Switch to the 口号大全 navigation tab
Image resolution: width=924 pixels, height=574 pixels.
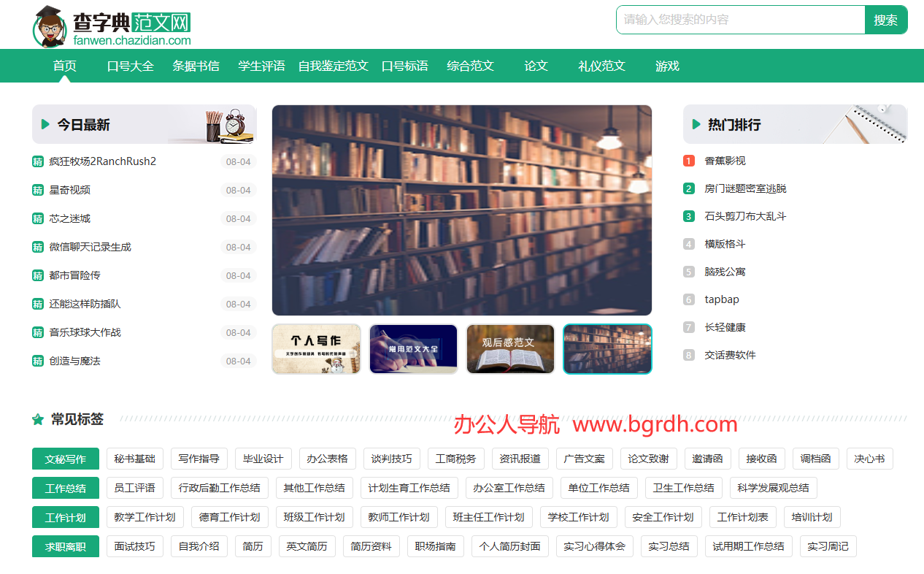(130, 66)
